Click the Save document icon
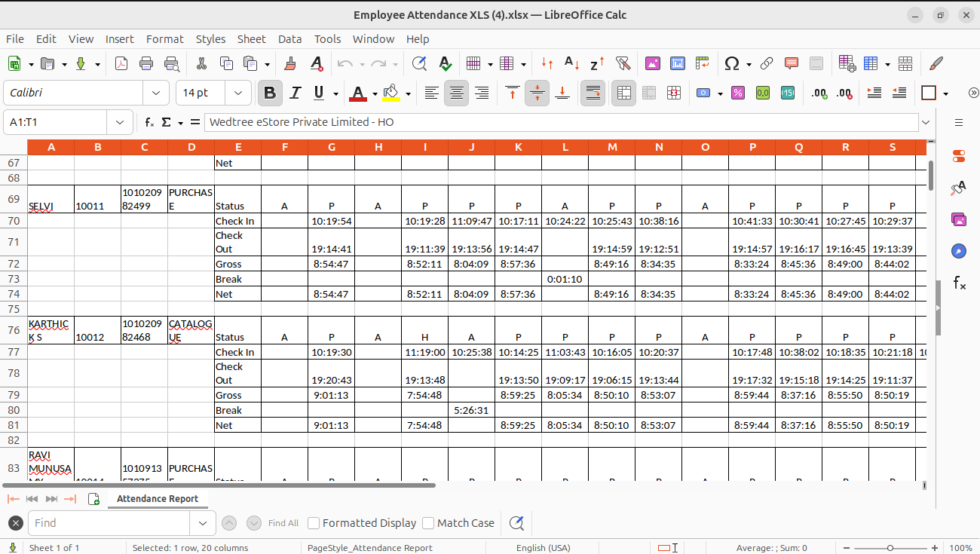This screenshot has width=980, height=554. pyautogui.click(x=81, y=64)
